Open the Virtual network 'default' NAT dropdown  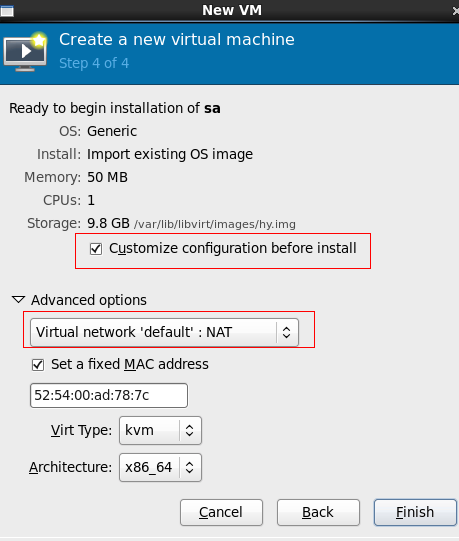pos(164,332)
